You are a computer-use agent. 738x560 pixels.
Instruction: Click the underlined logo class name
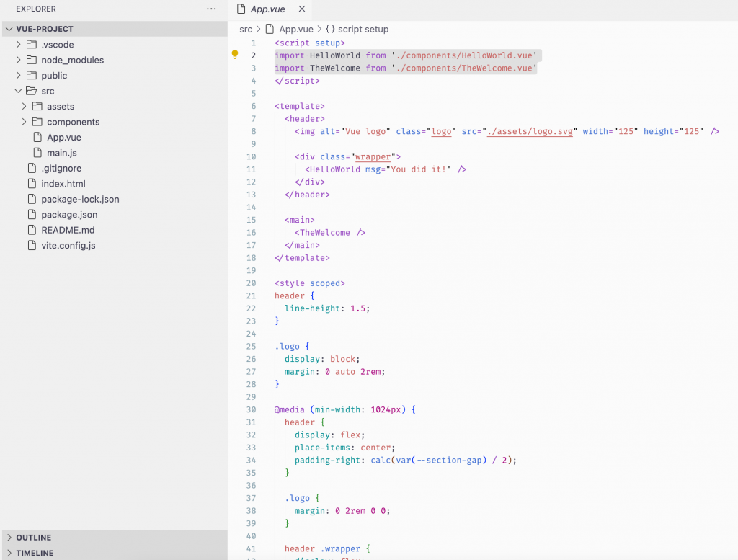[x=442, y=131]
